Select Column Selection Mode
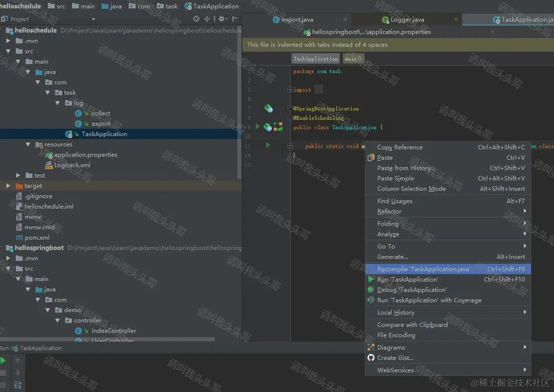 point(447,188)
